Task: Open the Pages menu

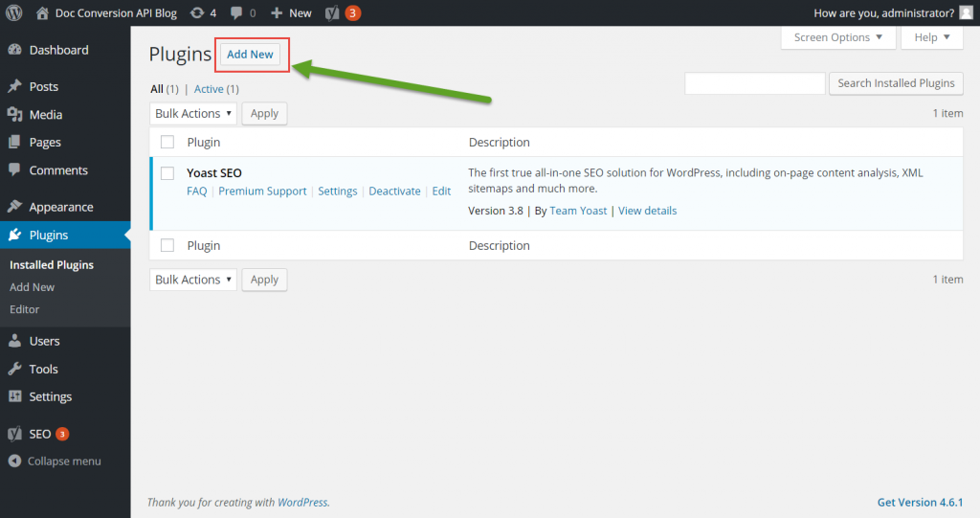Action: (45, 142)
